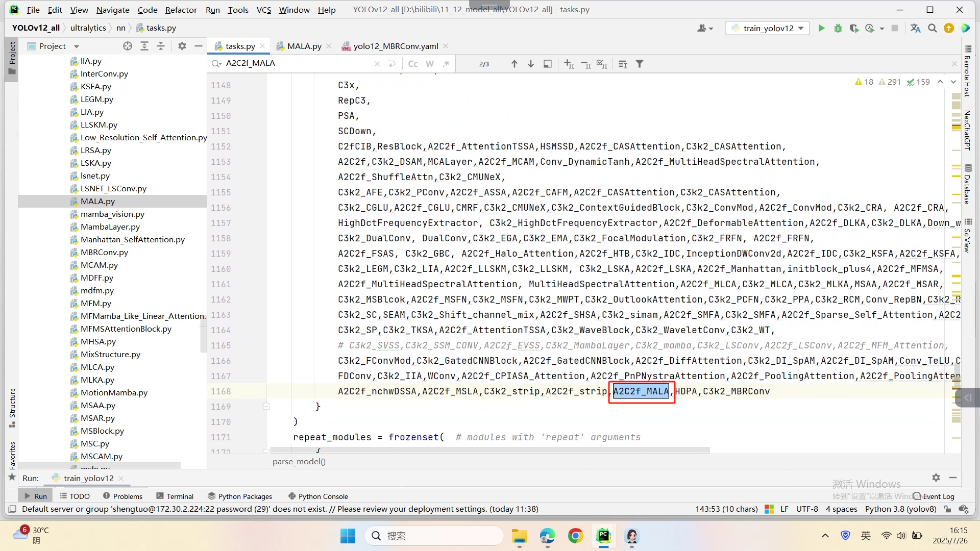Toggle whole words (W) in search
Viewport: 980px width, 551px height.
pos(430,64)
